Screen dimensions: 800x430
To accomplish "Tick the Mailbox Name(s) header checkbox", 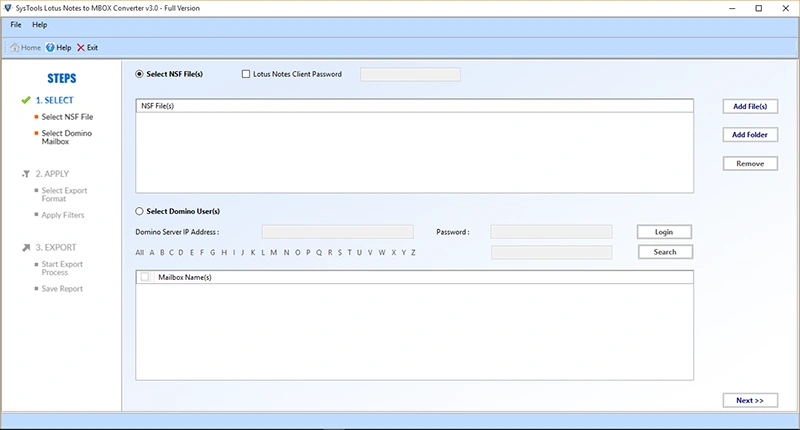I will (x=145, y=277).
